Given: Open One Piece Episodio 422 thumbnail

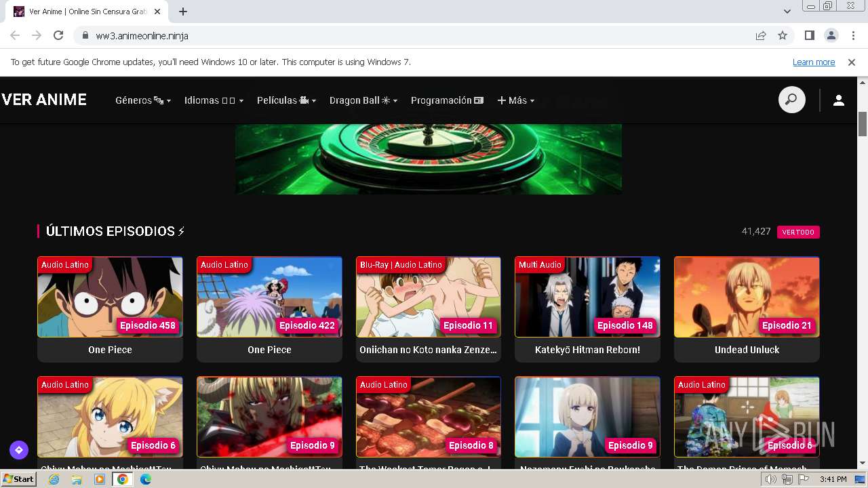Looking at the screenshot, I should pos(269,297).
